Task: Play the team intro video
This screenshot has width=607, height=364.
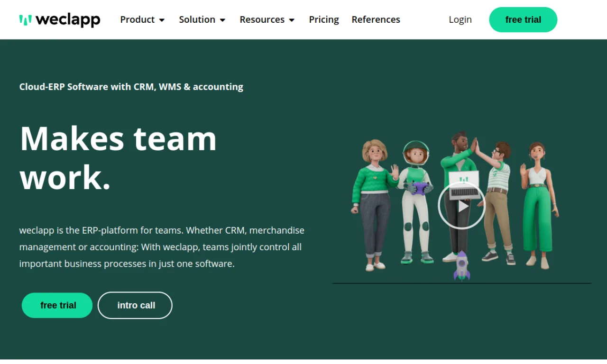Action: [x=461, y=206]
